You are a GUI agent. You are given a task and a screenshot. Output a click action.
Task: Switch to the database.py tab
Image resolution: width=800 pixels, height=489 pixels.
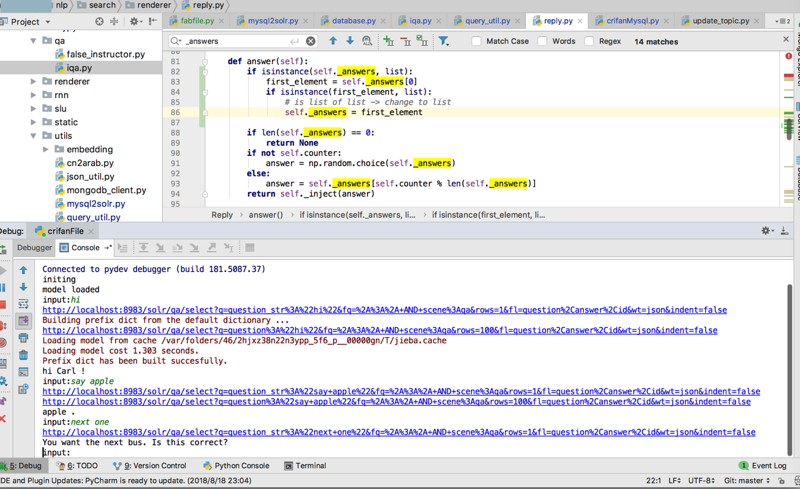click(x=353, y=20)
